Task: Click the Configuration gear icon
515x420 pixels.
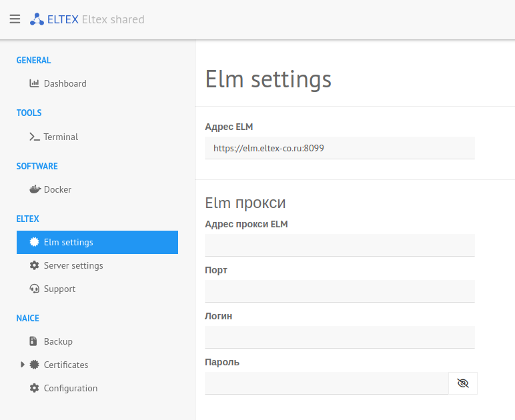Action: [34, 388]
